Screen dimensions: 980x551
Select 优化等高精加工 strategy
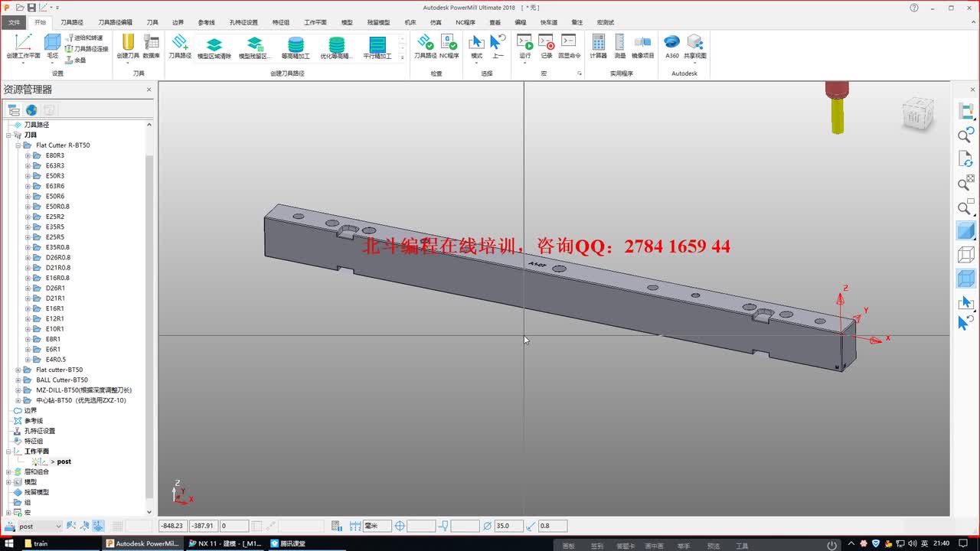point(337,47)
